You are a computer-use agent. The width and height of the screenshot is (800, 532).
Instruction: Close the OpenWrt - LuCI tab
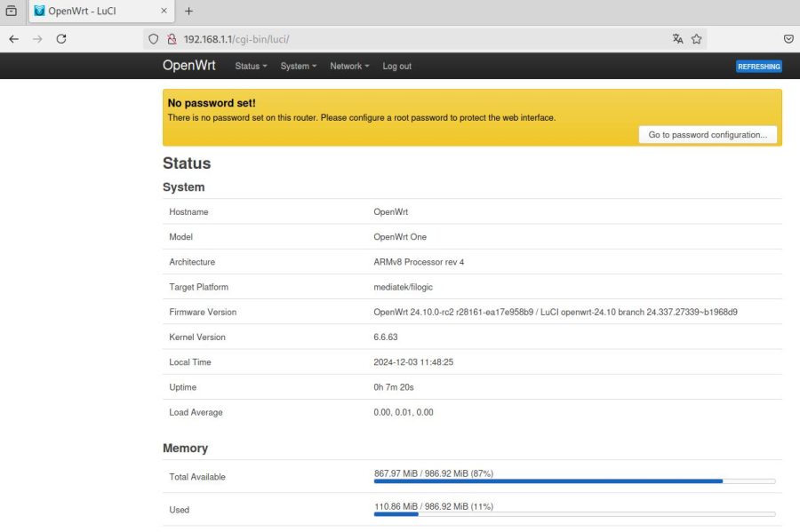pos(164,12)
